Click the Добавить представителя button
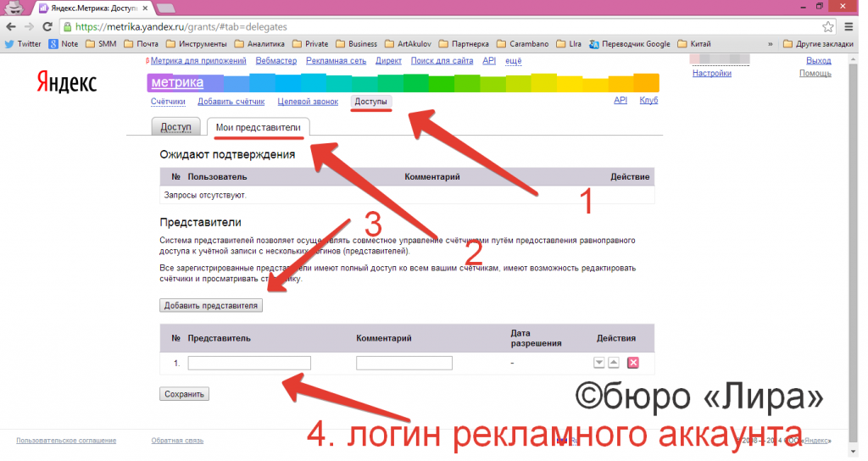868x461 pixels. [x=211, y=305]
